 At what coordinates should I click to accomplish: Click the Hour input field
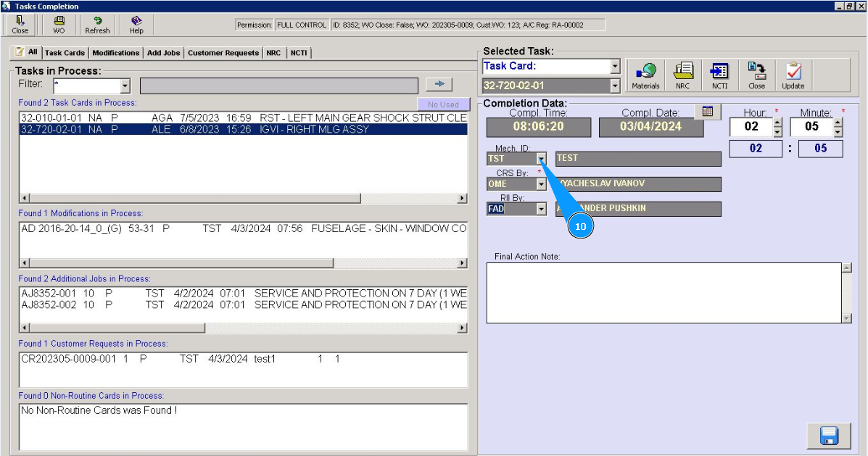click(751, 127)
